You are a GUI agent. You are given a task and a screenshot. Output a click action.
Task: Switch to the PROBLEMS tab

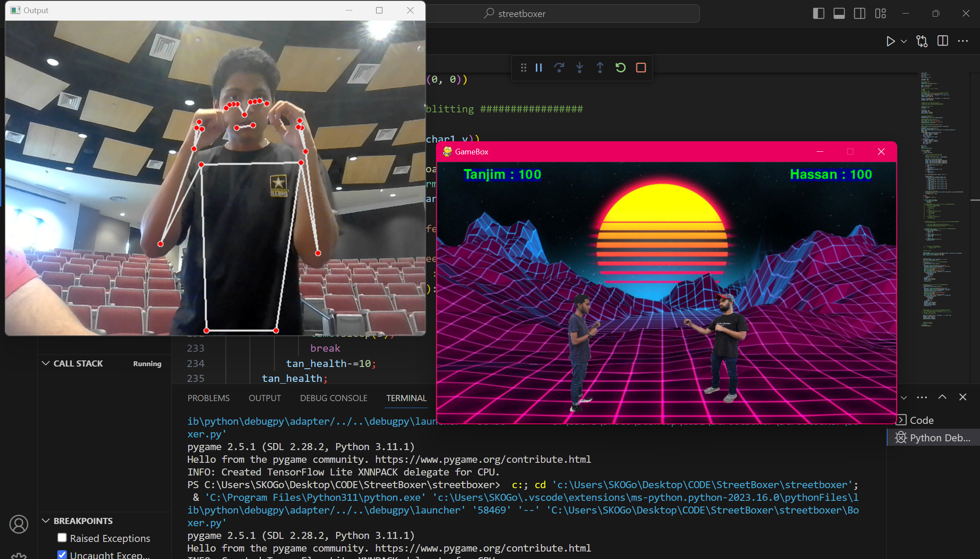[x=208, y=398]
